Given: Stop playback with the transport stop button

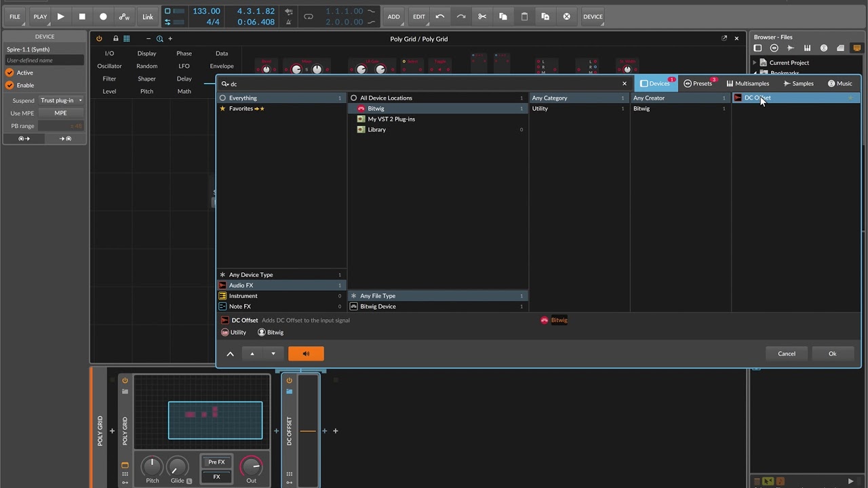Looking at the screenshot, I should (82, 16).
